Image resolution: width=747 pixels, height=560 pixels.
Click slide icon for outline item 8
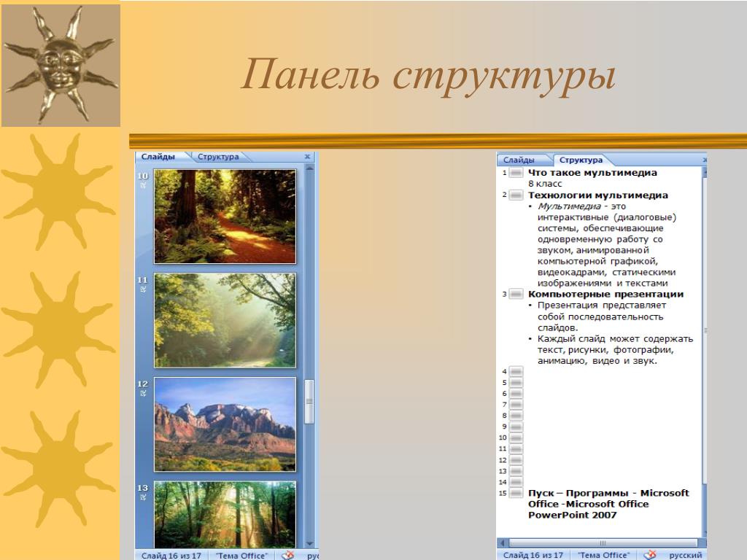click(516, 415)
